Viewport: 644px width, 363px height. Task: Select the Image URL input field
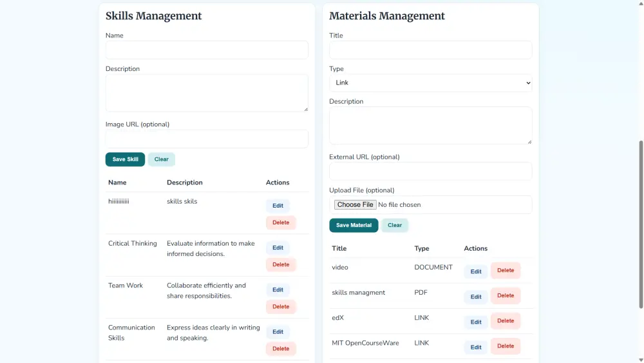(207, 139)
